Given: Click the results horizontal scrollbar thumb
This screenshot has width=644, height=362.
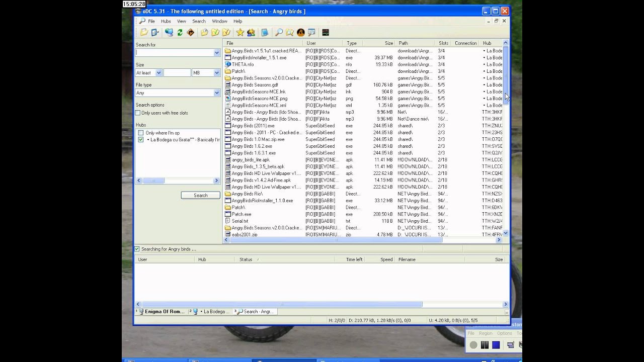Looking at the screenshot, I should pos(336,240).
